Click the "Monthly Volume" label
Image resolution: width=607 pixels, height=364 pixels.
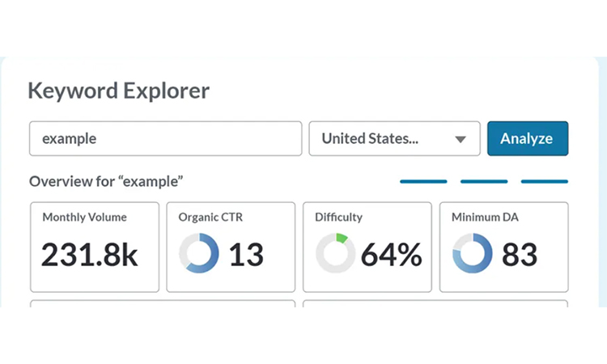[x=84, y=217]
